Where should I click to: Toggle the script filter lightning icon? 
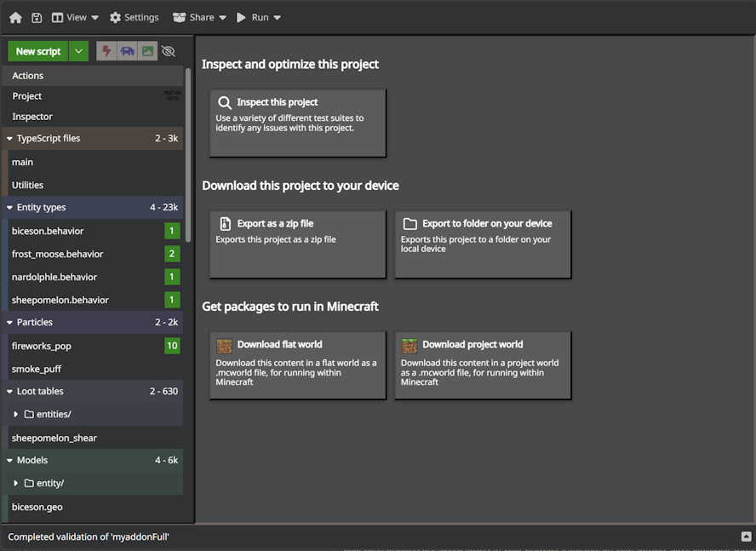106,51
